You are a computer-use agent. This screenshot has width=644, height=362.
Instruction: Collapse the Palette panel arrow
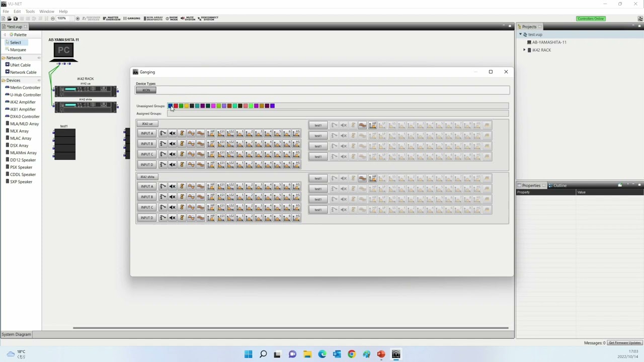tap(5, 35)
